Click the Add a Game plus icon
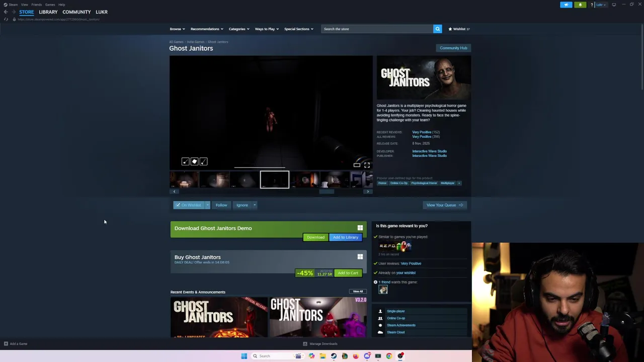Screen dimensions: 644x362 [x=6, y=344]
